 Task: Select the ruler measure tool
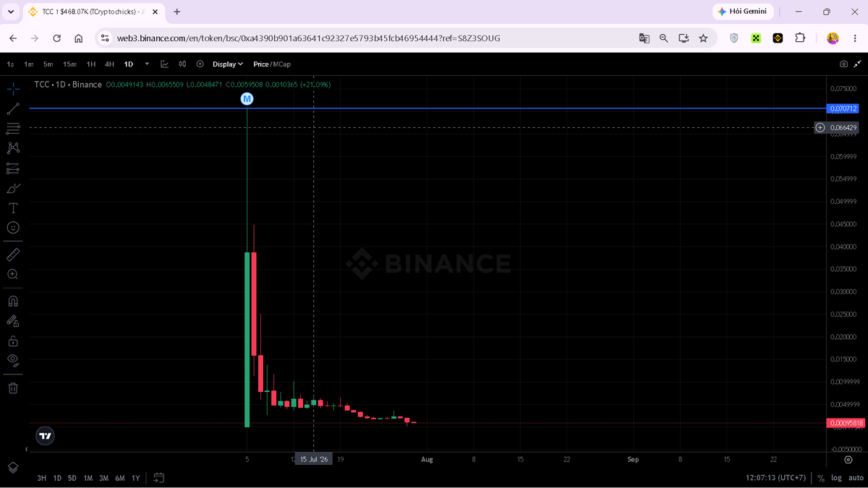click(x=13, y=254)
